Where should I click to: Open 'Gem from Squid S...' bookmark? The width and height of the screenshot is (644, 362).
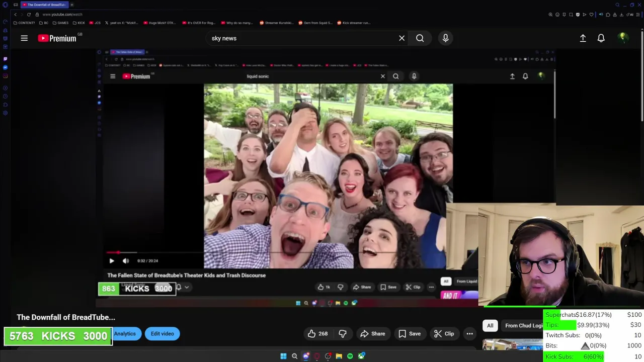315,23
